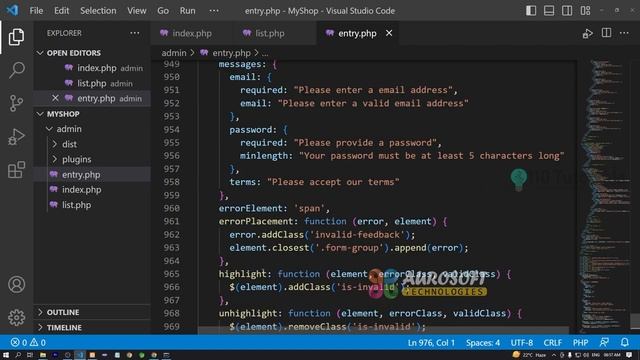Viewport: 640px width, 360px height.
Task: Click the admin breadcrumb segment
Action: (173, 53)
